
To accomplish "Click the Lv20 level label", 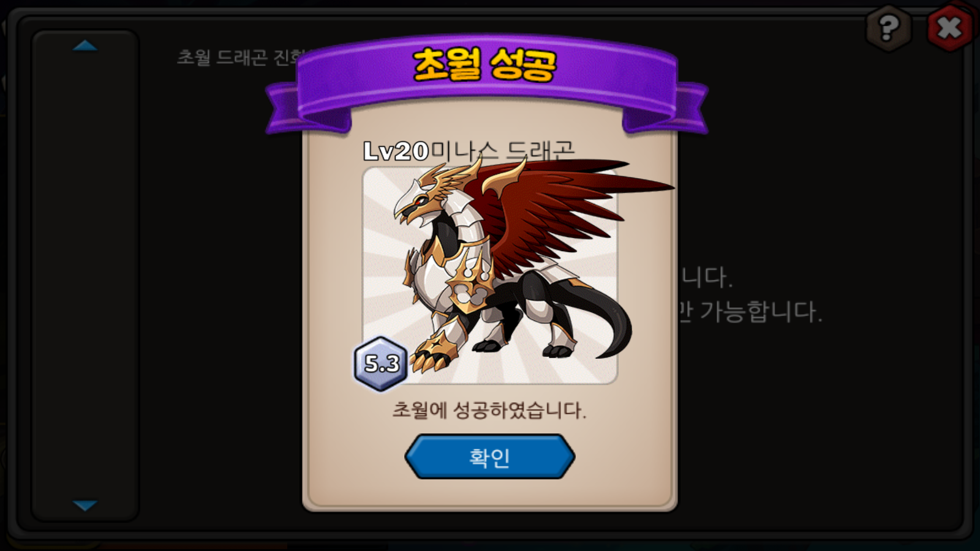I will click(x=396, y=151).
